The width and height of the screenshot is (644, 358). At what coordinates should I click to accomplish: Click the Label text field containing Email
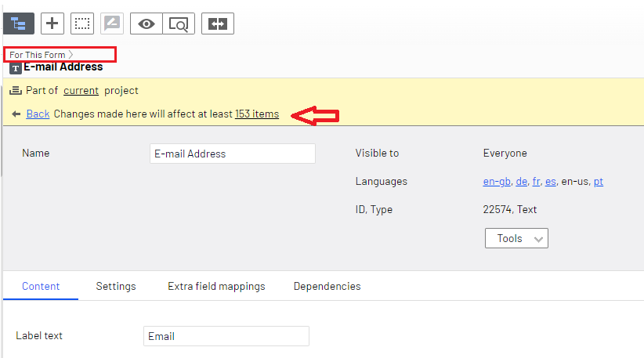(226, 336)
